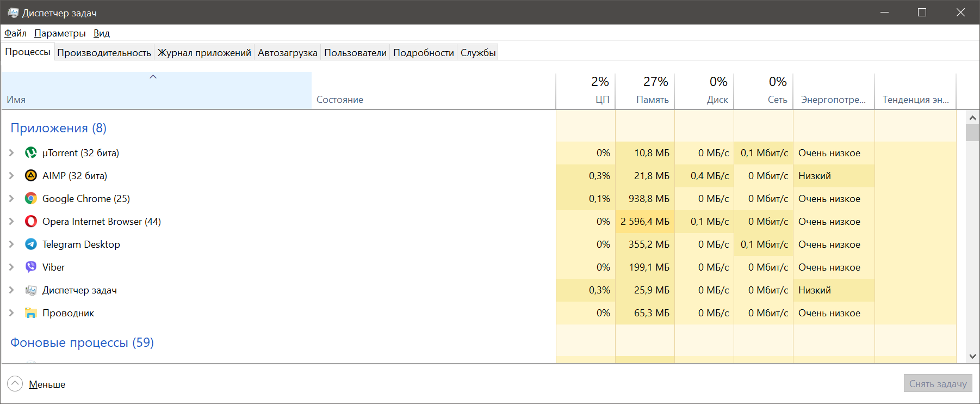
Task: Expand the Google Chrome process group
Action: (11, 199)
